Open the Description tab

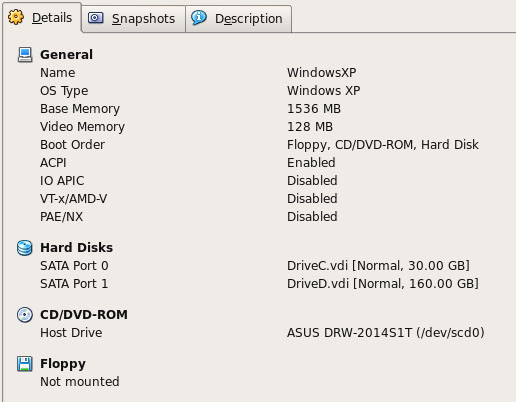[x=239, y=19]
